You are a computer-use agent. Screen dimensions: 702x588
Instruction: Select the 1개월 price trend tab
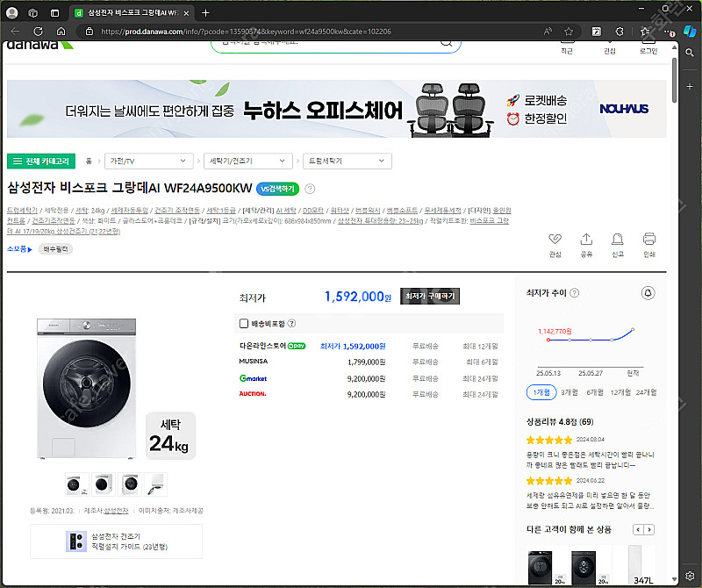541,392
